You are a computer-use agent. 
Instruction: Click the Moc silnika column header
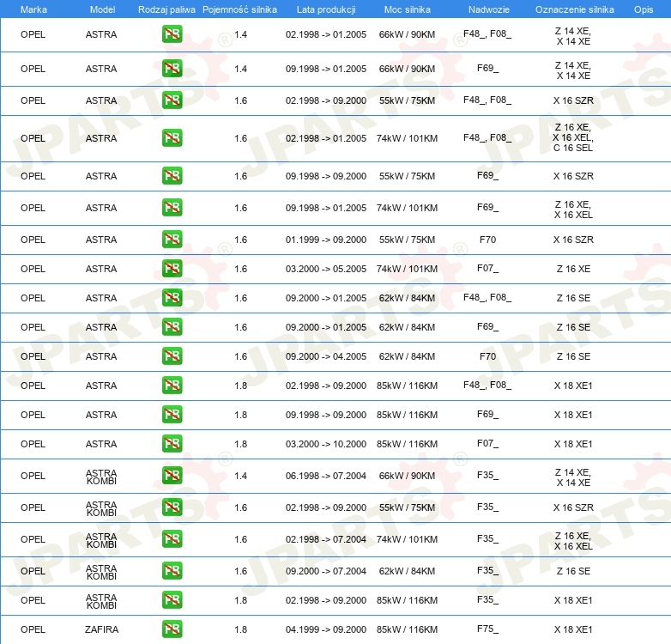[x=408, y=9]
